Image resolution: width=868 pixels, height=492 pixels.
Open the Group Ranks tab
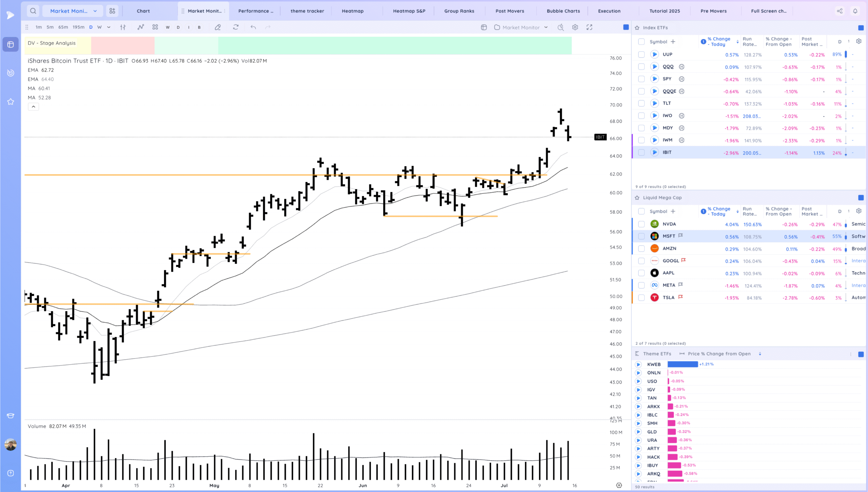click(459, 11)
